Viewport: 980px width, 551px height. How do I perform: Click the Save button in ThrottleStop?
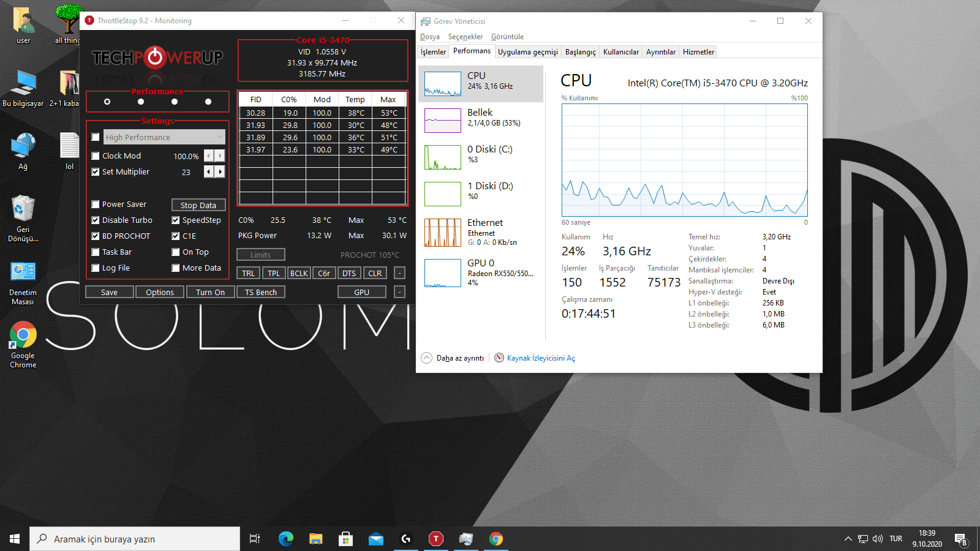coord(110,292)
